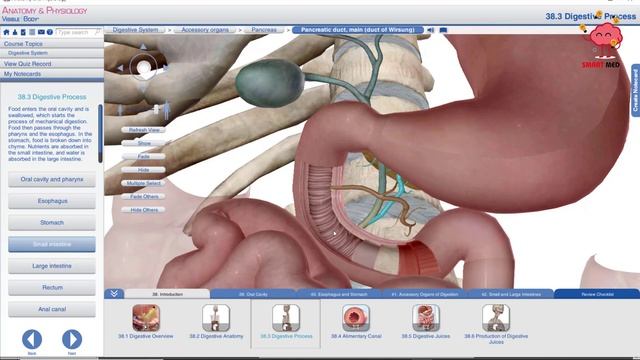640x360 pixels.
Task: Switch to the 38. Introduction tab
Action: click(x=167, y=294)
